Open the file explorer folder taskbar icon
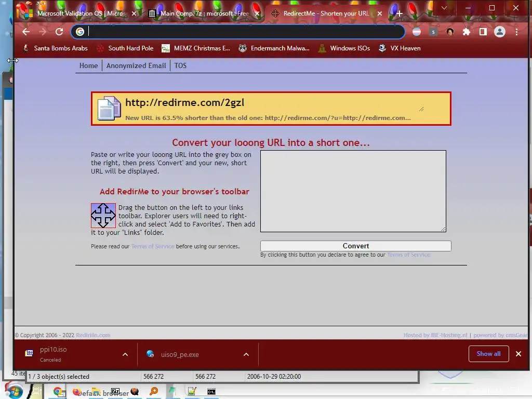This screenshot has height=399, width=532. click(96, 392)
